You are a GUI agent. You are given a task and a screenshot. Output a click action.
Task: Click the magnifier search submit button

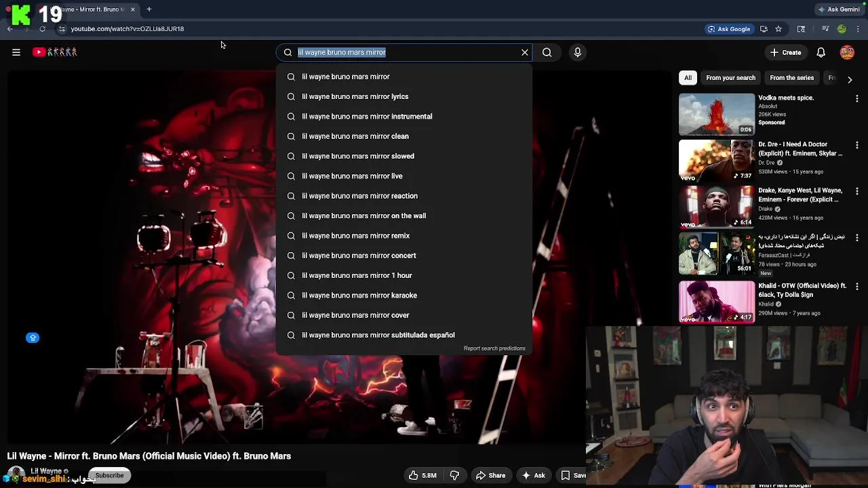tap(547, 52)
